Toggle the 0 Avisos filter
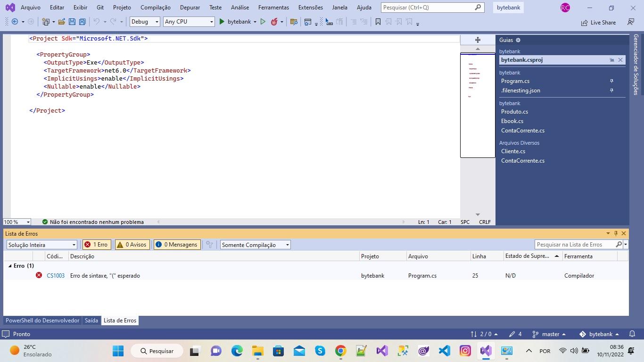Viewport: 644px width, 362px height. (132, 245)
